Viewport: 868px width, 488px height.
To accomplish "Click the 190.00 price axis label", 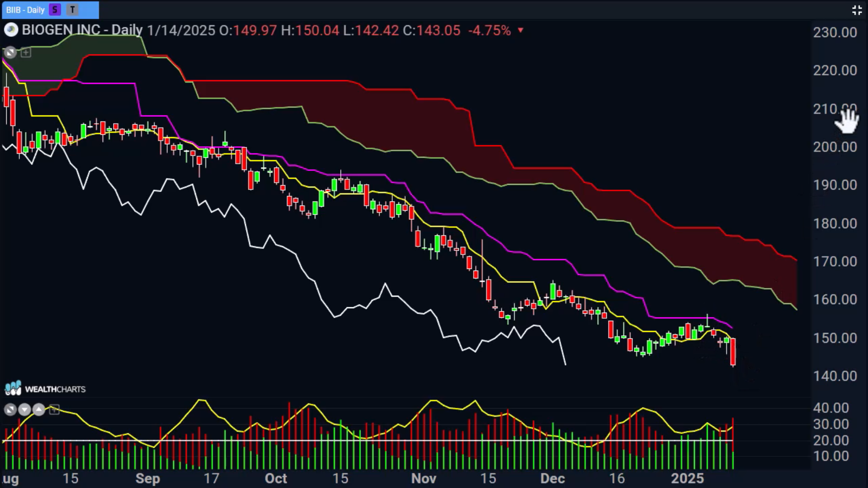I will click(x=835, y=185).
